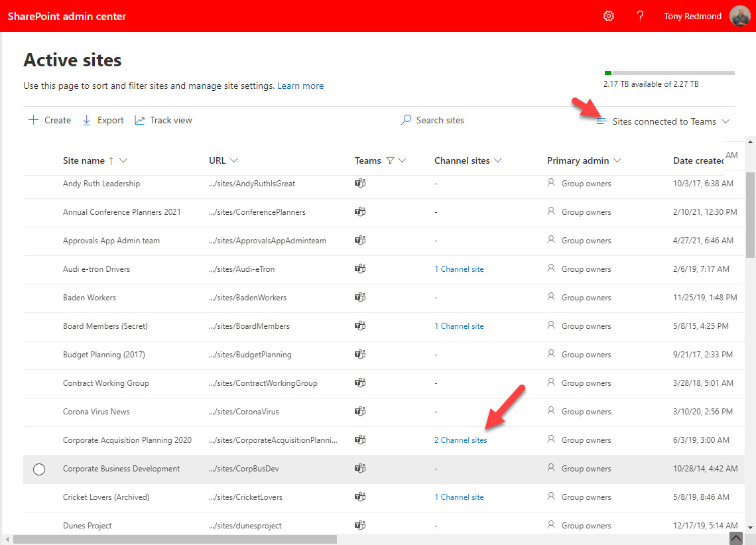
Task: Open 1 Channel site for Board Members (Secret)
Action: tap(459, 326)
